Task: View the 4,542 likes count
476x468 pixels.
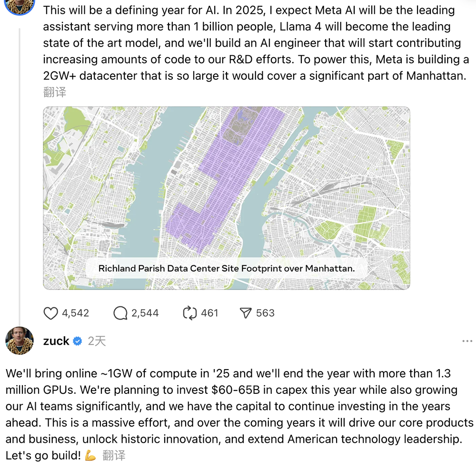Action: point(75,313)
